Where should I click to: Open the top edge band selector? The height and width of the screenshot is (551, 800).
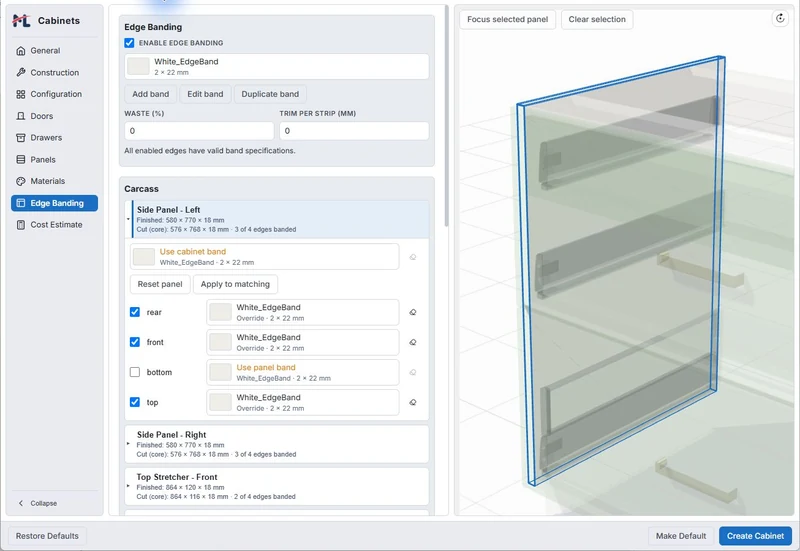pyautogui.click(x=303, y=403)
